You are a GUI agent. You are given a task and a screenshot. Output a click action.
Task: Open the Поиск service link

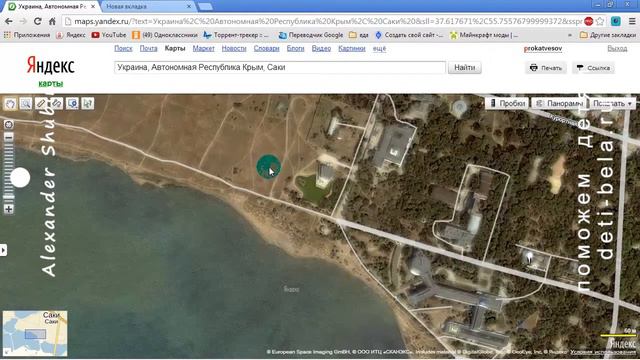(123, 48)
